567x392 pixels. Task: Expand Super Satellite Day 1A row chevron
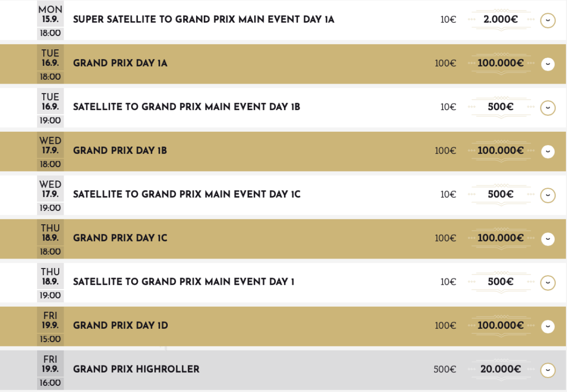pos(548,20)
